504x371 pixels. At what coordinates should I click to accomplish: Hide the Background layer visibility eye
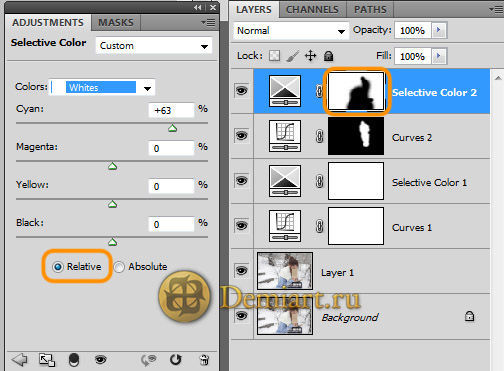[x=241, y=315]
